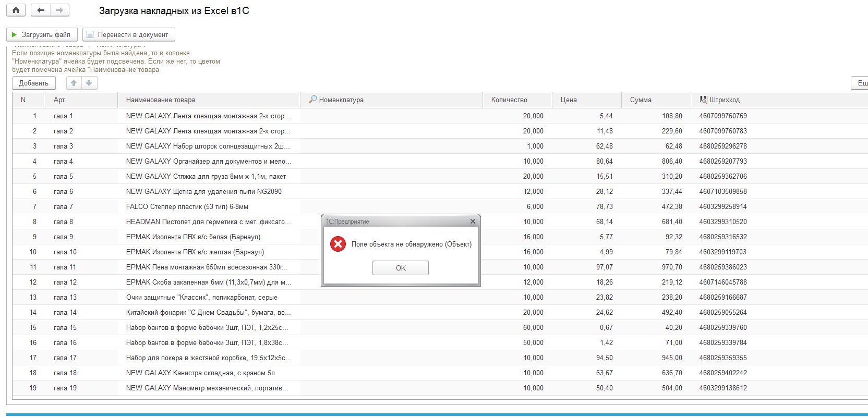Select barcode cell 4603299138612
868x418 pixels.
pyautogui.click(x=779, y=388)
